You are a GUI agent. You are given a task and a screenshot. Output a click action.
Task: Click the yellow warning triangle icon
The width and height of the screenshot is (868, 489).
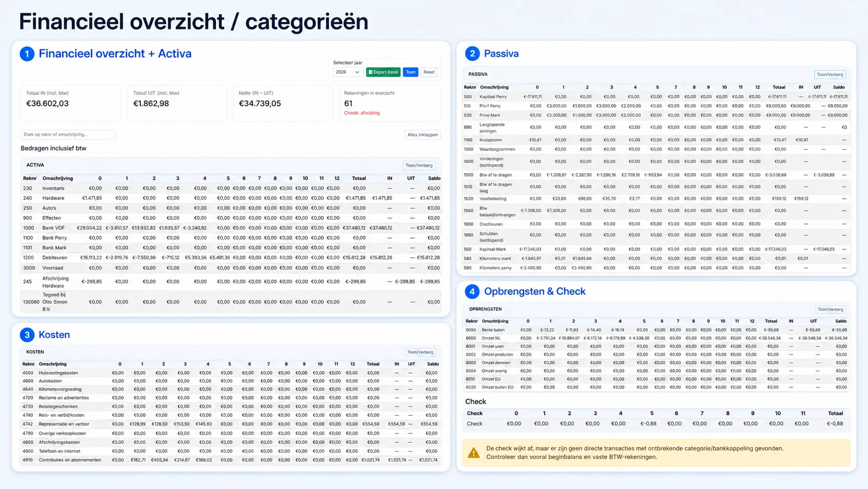(473, 453)
